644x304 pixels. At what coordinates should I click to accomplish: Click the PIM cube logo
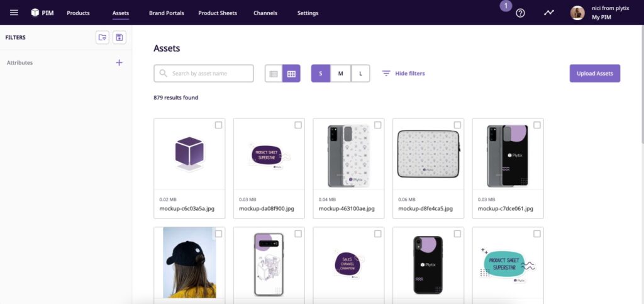(35, 13)
